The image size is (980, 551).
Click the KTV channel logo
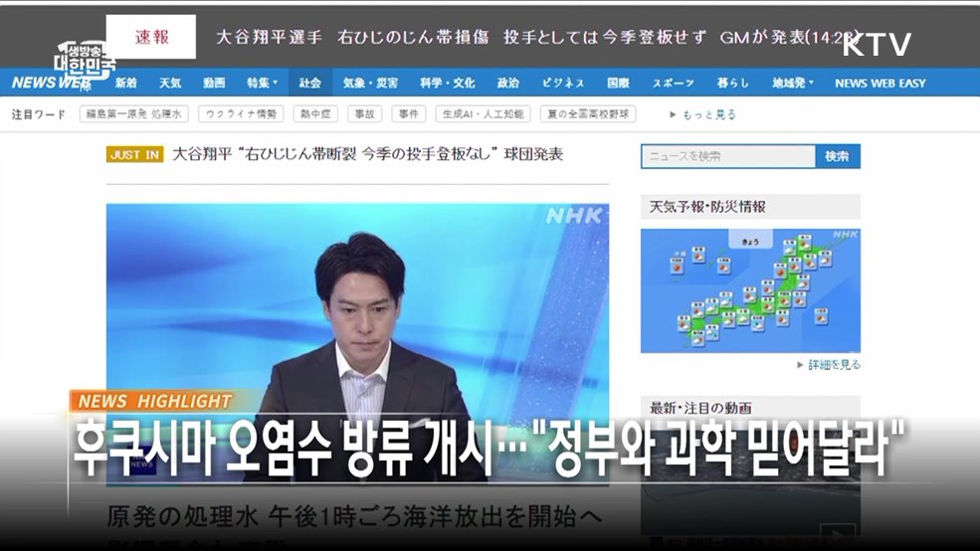click(877, 44)
